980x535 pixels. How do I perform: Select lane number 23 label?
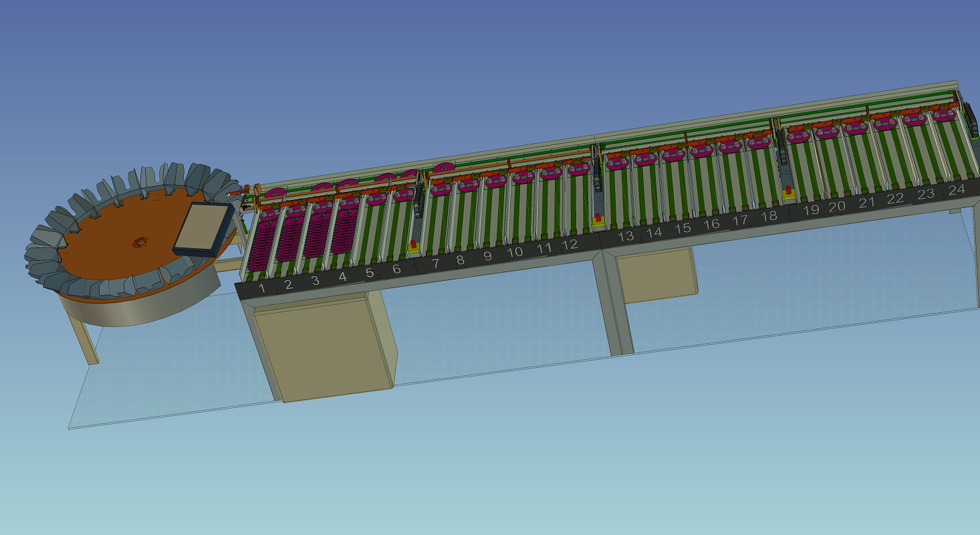(x=926, y=194)
